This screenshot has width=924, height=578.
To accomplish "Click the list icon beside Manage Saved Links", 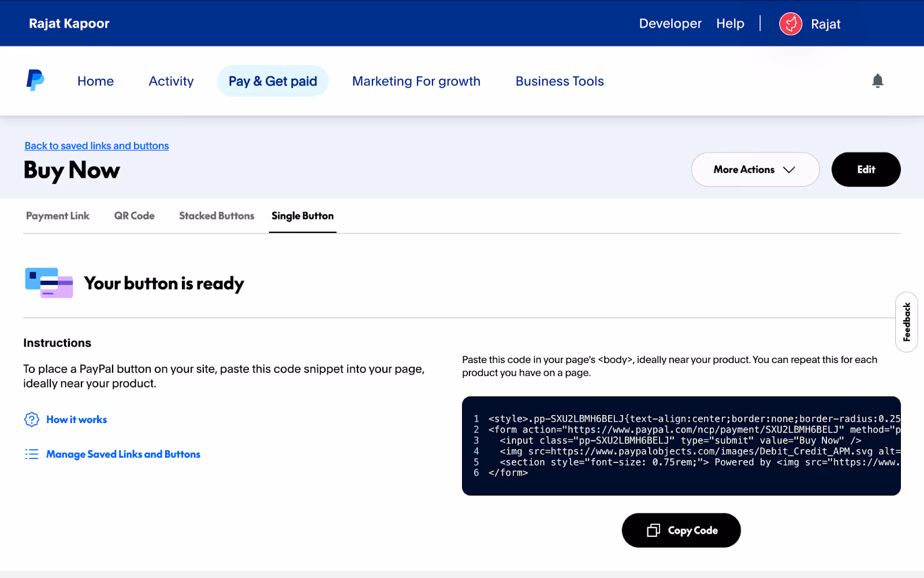I will (32, 454).
